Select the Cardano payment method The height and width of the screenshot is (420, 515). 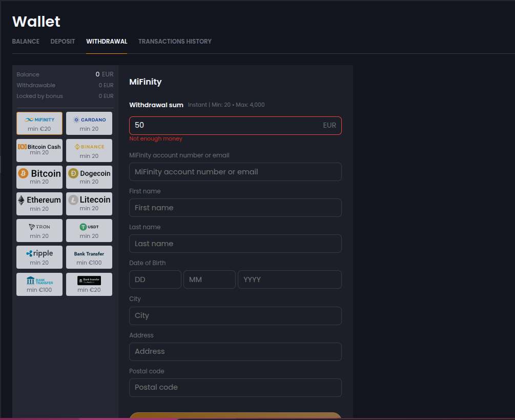[89, 124]
